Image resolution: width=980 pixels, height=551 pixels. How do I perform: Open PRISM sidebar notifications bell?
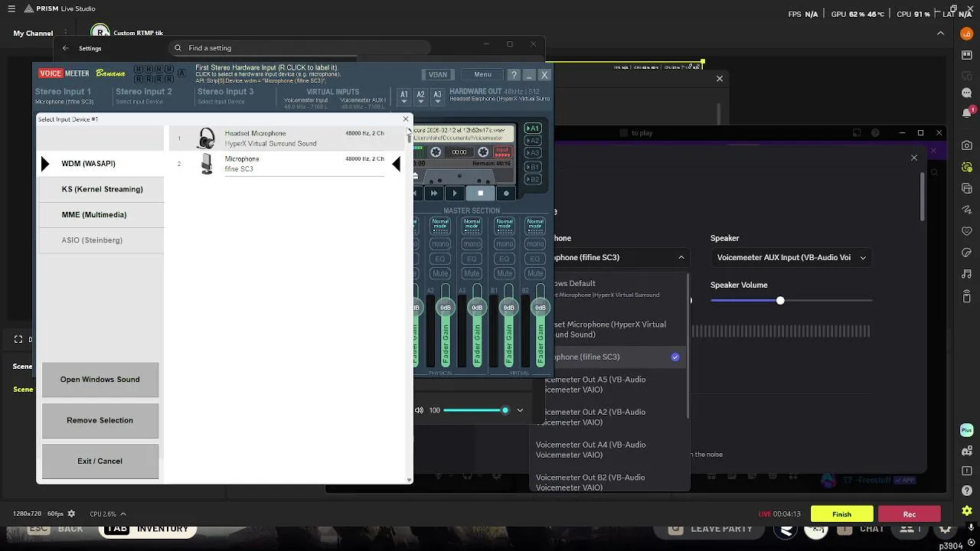pos(967,112)
